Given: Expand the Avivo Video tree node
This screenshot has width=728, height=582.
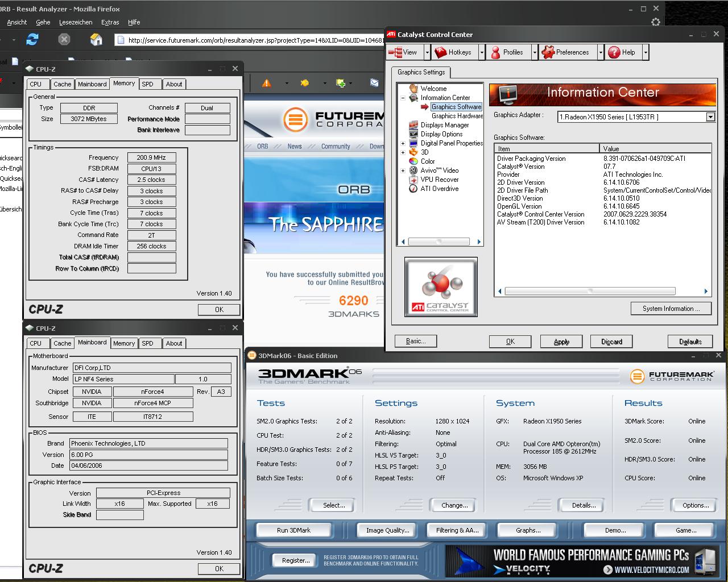Looking at the screenshot, I should (x=403, y=171).
